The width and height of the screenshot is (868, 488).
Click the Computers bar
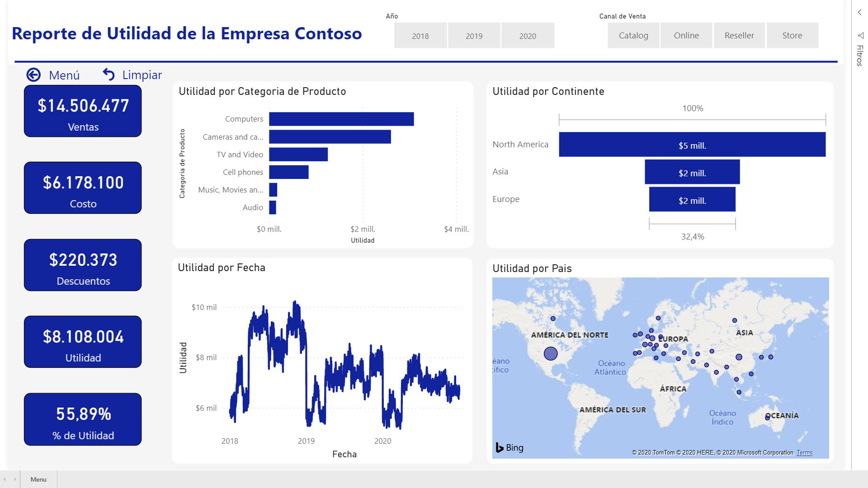(341, 119)
